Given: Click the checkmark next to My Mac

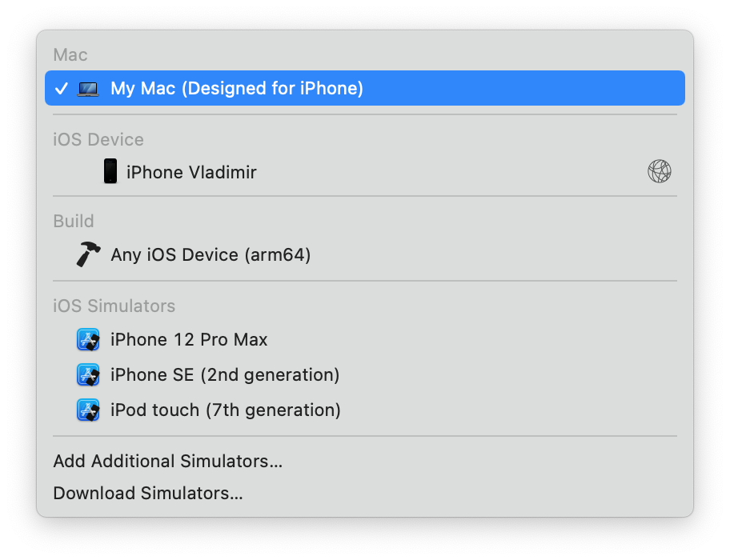Looking at the screenshot, I should point(61,89).
